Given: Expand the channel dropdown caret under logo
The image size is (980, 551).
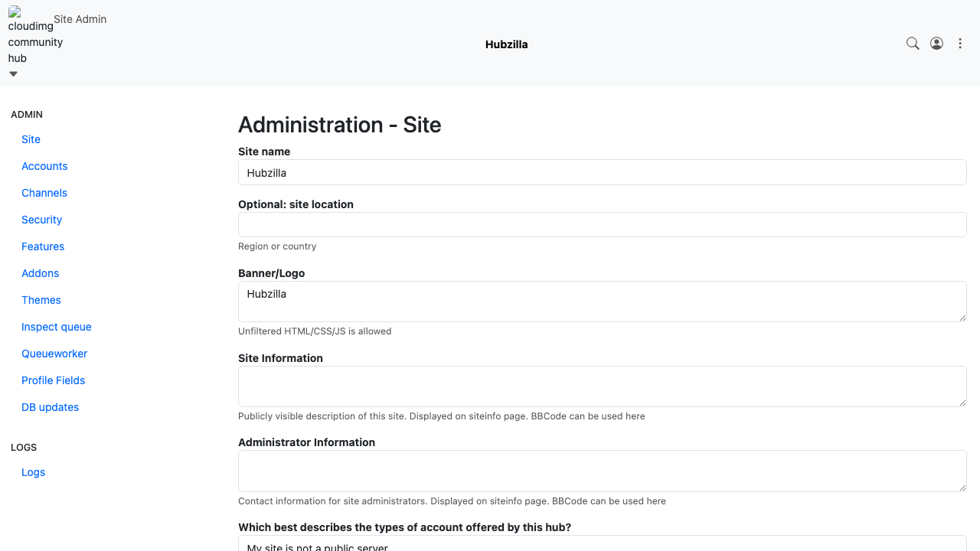Looking at the screenshot, I should (13, 74).
